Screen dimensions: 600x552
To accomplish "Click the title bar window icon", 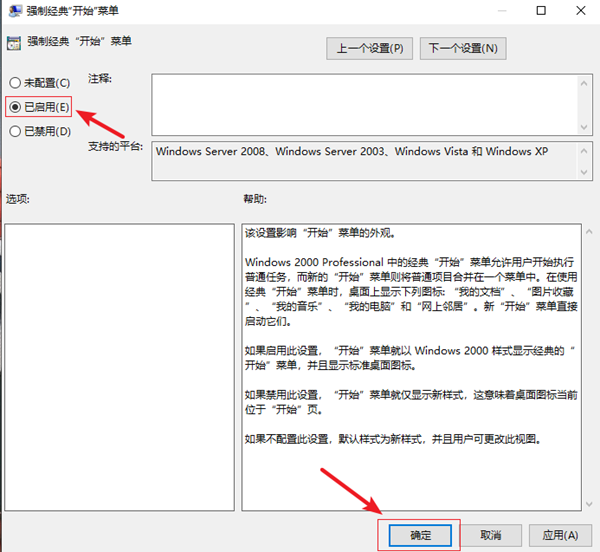I will click(x=15, y=11).
